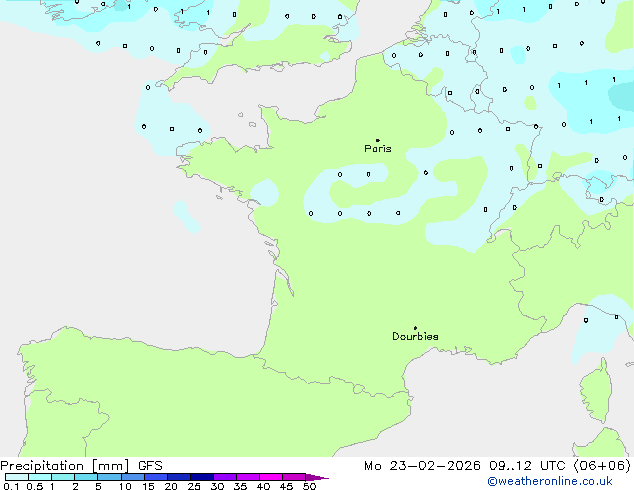
Task: Select the Dourbies location dot marker
Action: [x=415, y=328]
